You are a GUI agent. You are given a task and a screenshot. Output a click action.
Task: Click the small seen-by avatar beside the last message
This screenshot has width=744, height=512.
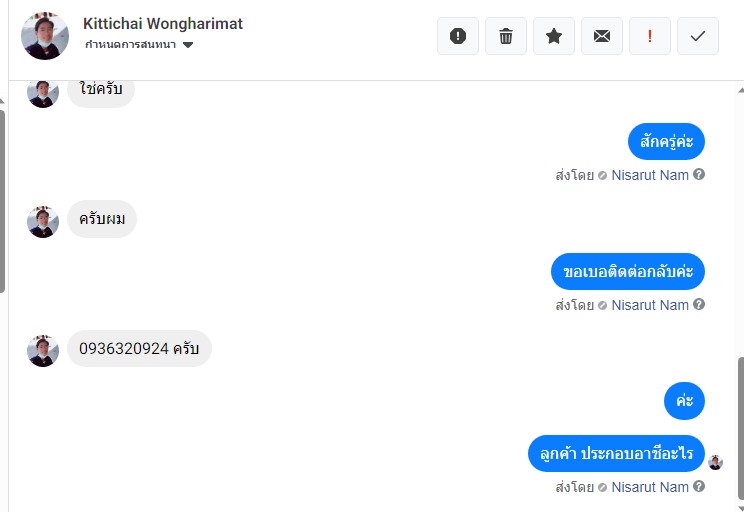715,462
